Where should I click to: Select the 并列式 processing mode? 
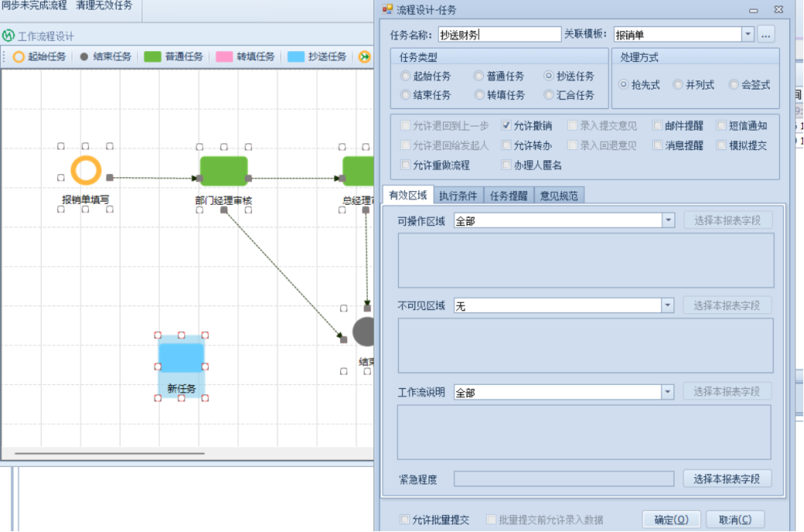(x=678, y=85)
